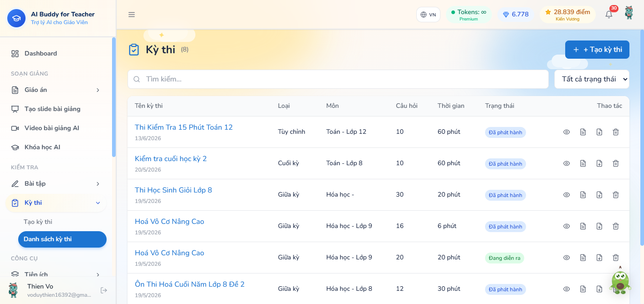Click the Tokens Premium badge
Image resolution: width=644 pixels, height=304 pixels.
tap(469, 15)
